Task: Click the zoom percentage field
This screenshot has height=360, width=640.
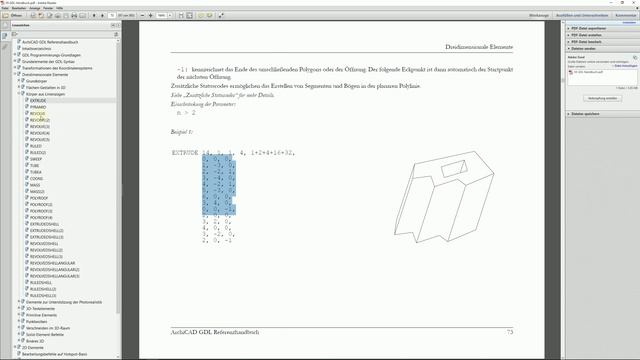Action: coord(162,16)
